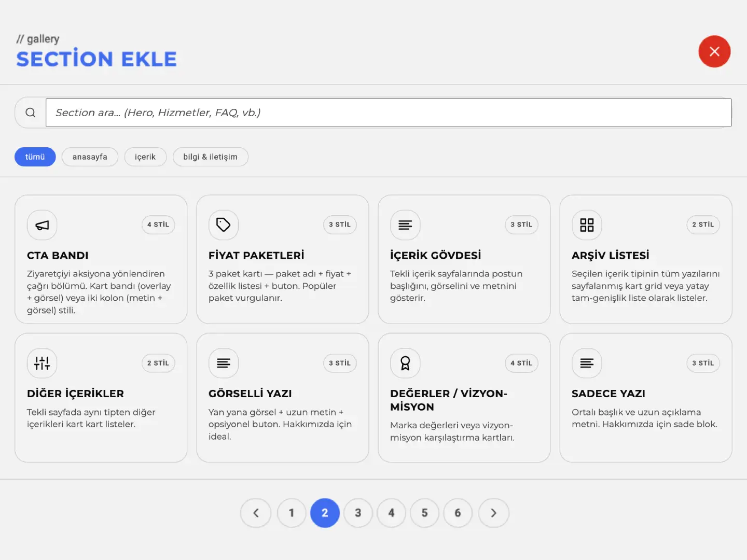Focus the Section ara search field
The height and width of the screenshot is (560, 747).
click(389, 113)
